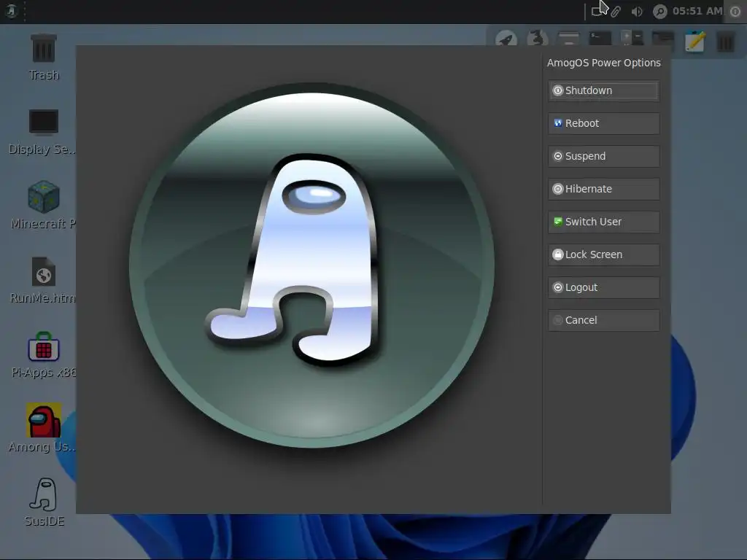Viewport: 747px width, 560px height.
Task: Launch the Minecraft desktop icon
Action: click(43, 205)
